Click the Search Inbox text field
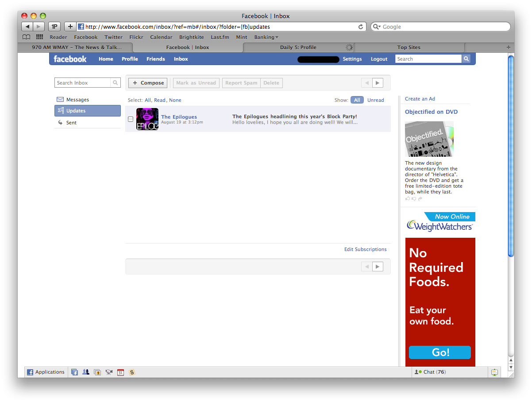 click(83, 83)
